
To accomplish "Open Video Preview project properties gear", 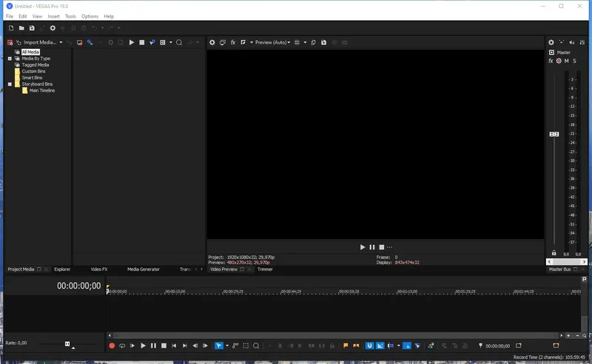I will pyautogui.click(x=212, y=42).
